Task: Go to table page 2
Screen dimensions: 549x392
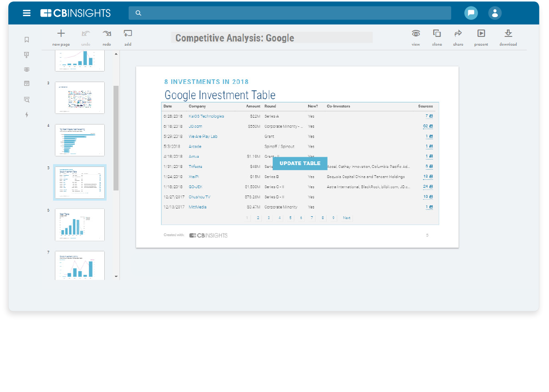Action: tap(258, 218)
